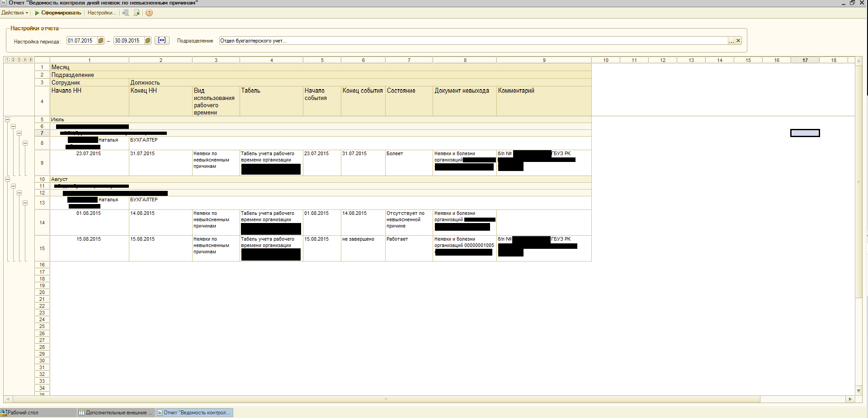Viewport: 868px width, 418px height.
Task: Click the horizontal scrollbar left arrow
Action: click(8, 399)
